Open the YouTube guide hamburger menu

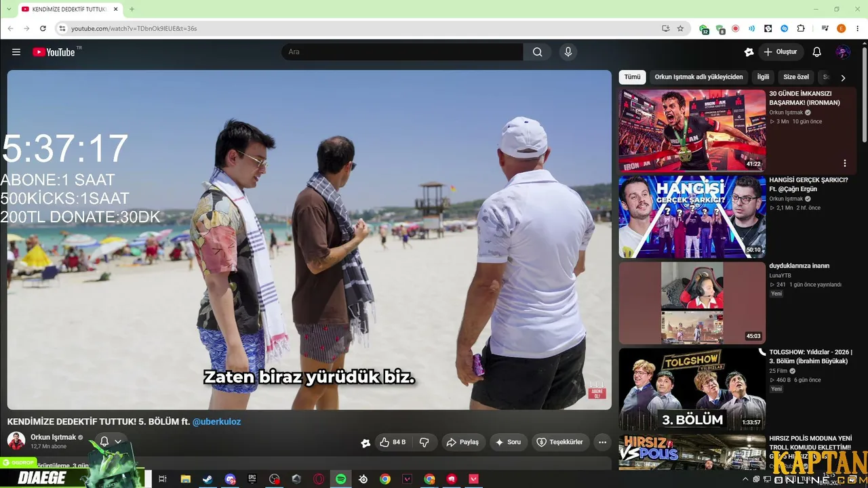tap(16, 52)
